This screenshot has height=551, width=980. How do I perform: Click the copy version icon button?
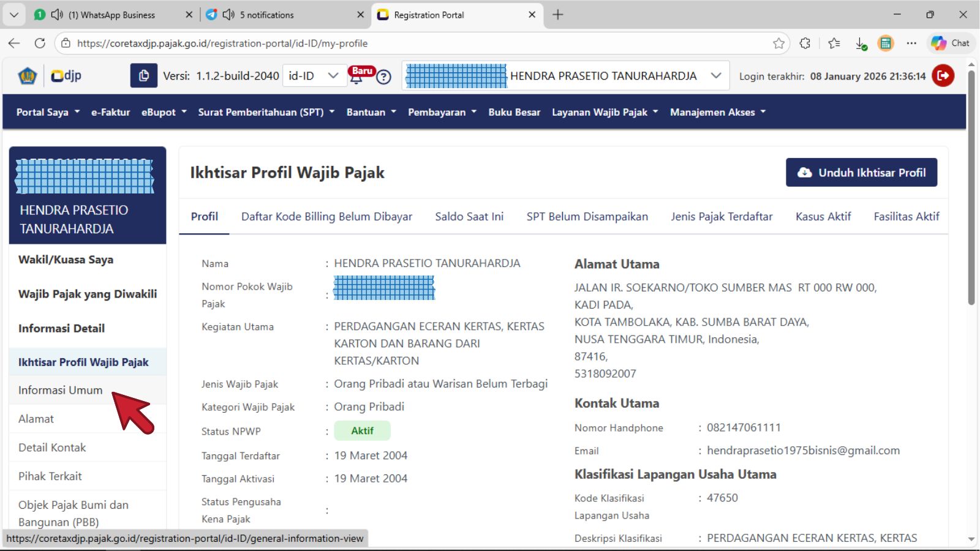(x=143, y=76)
